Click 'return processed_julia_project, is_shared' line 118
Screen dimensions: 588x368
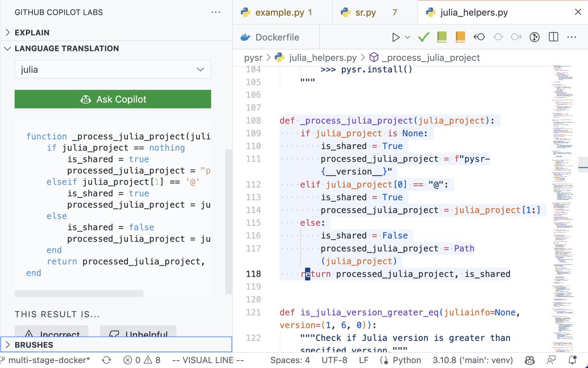coord(406,274)
